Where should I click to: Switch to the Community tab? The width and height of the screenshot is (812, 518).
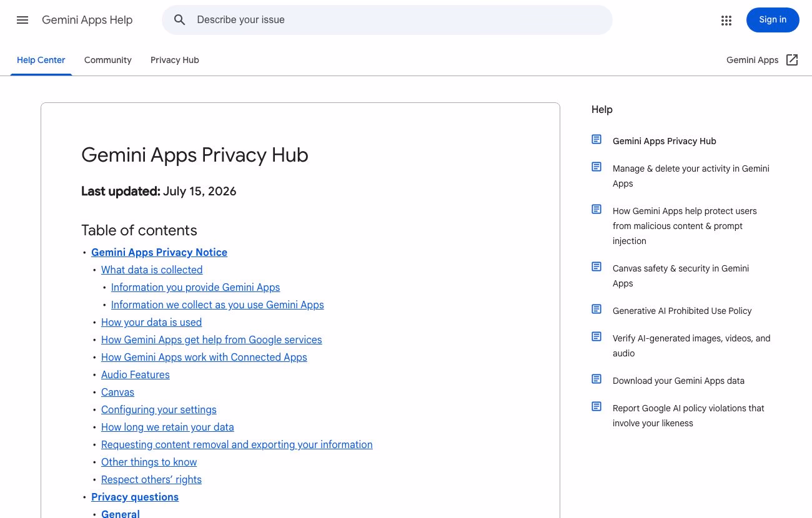click(x=108, y=60)
